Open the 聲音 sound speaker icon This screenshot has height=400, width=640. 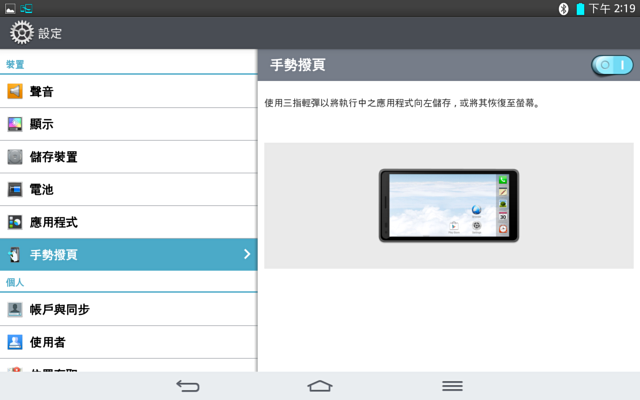click(x=15, y=91)
